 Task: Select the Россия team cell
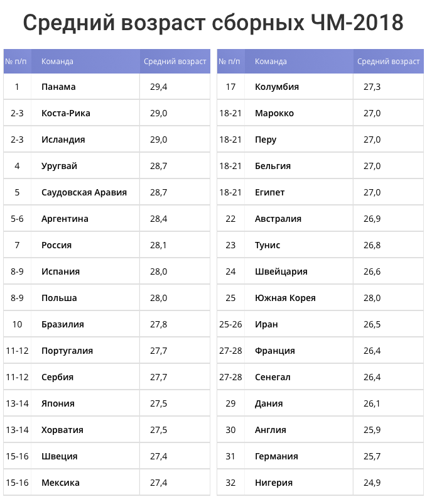[x=57, y=245]
